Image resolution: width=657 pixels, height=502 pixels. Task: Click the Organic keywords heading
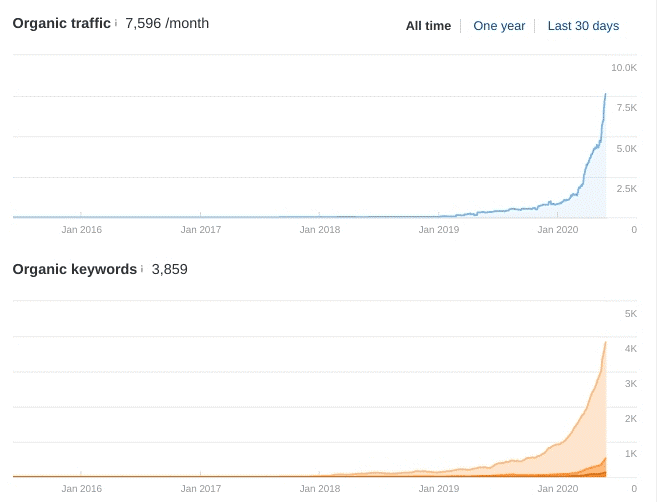coord(74,269)
